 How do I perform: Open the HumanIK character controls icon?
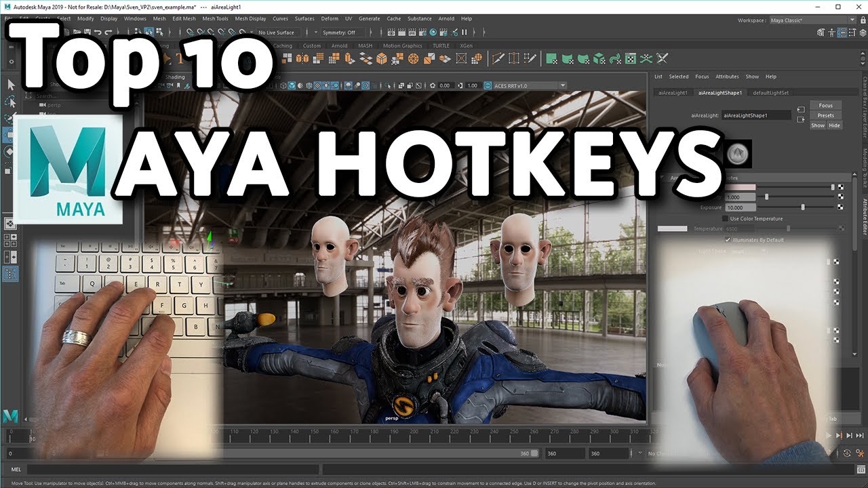[831, 32]
